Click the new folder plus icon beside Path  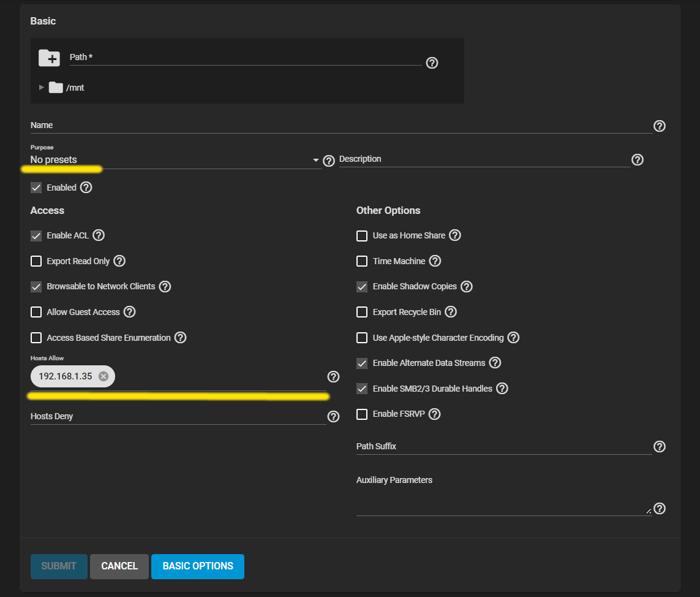49,58
